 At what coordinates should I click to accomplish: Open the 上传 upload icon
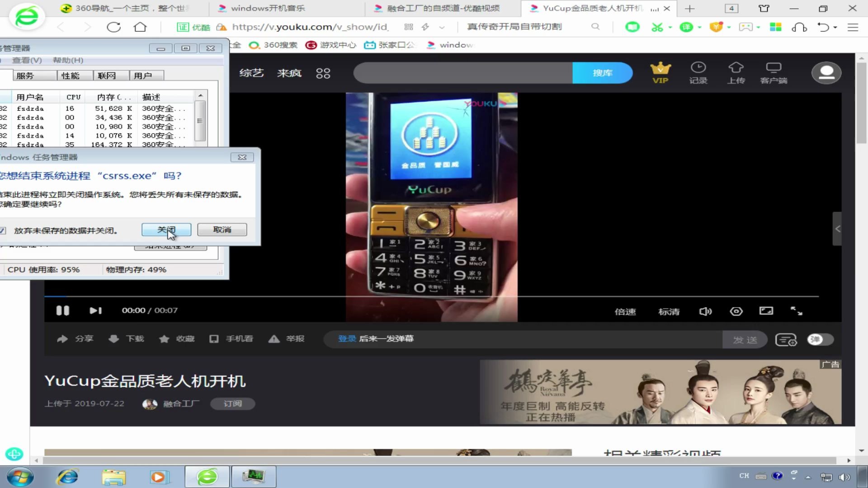(736, 73)
